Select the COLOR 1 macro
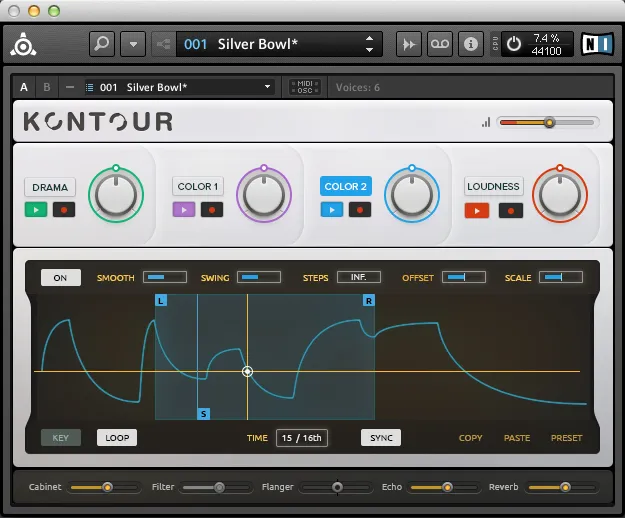The image size is (625, 518). 198,186
